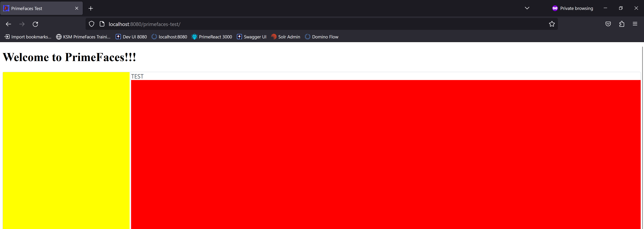Close the PrimeFaces Test tab
Screen dimensions: 644x229
pos(77,8)
